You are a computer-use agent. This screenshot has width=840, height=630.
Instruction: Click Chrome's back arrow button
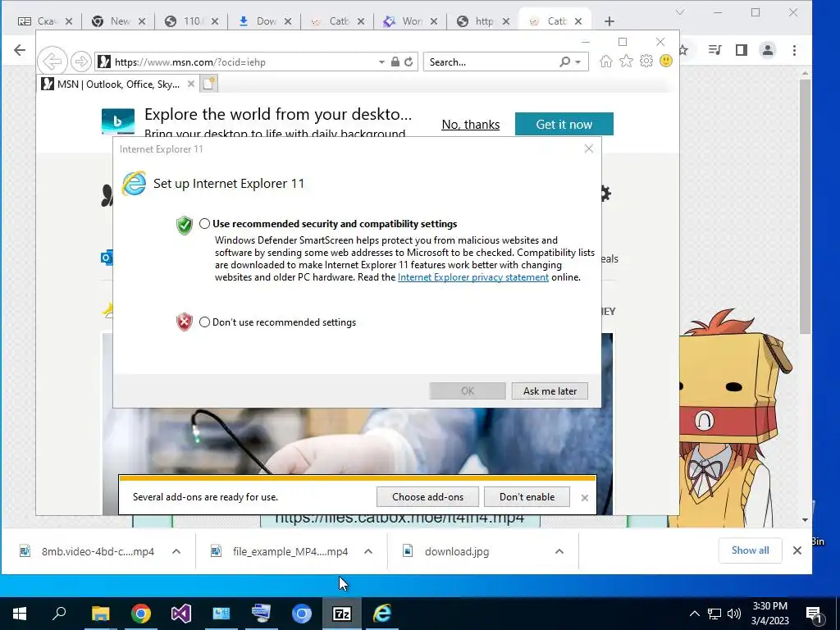20,50
